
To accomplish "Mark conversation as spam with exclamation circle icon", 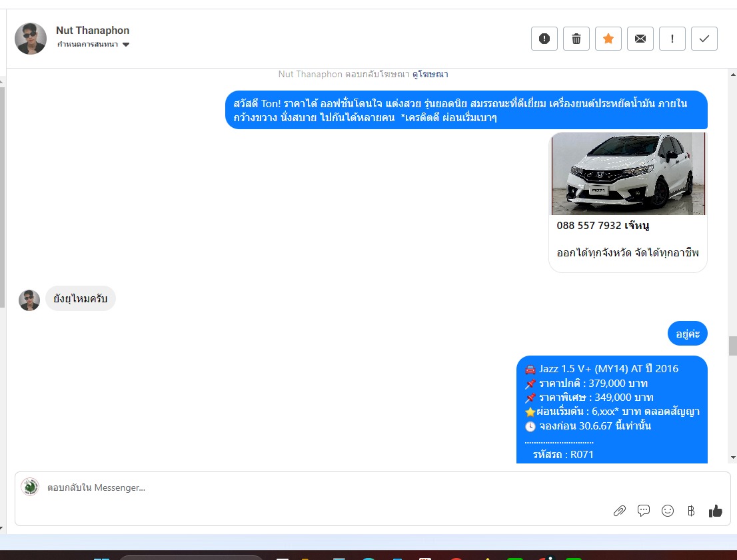I will point(544,39).
